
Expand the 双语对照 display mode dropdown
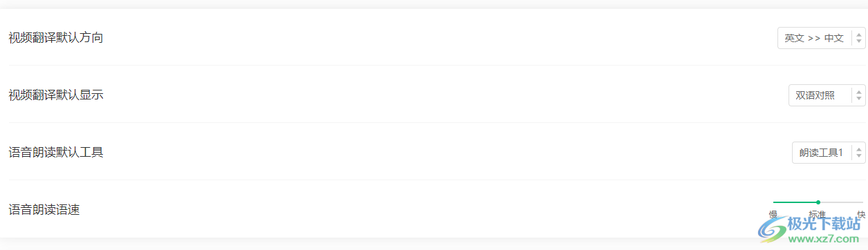point(827,95)
